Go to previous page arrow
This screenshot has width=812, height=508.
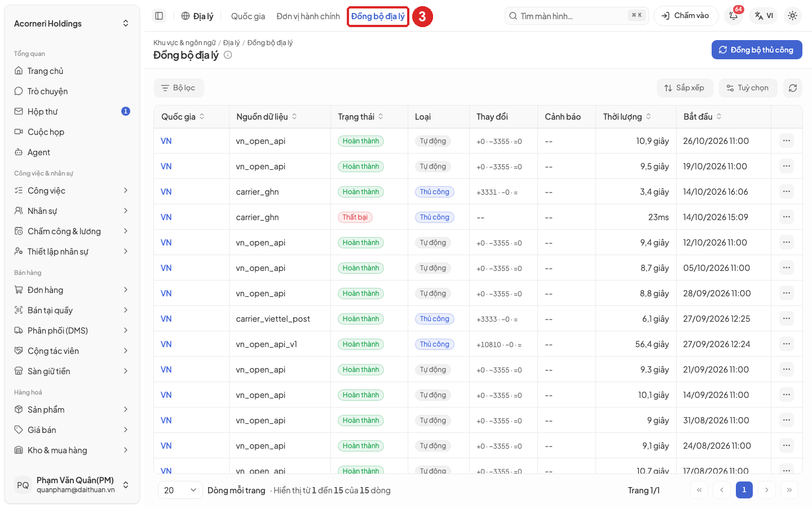[722, 490]
